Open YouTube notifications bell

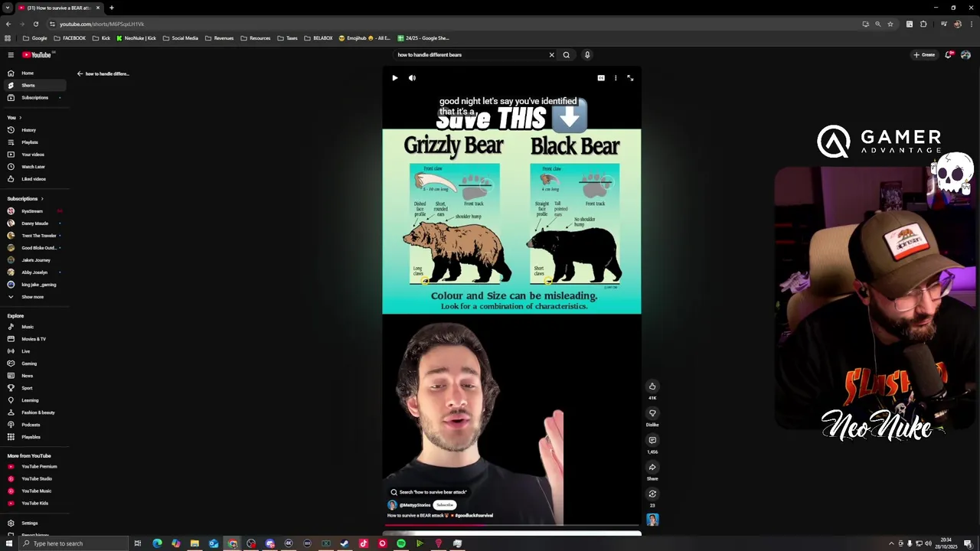pyautogui.click(x=949, y=55)
